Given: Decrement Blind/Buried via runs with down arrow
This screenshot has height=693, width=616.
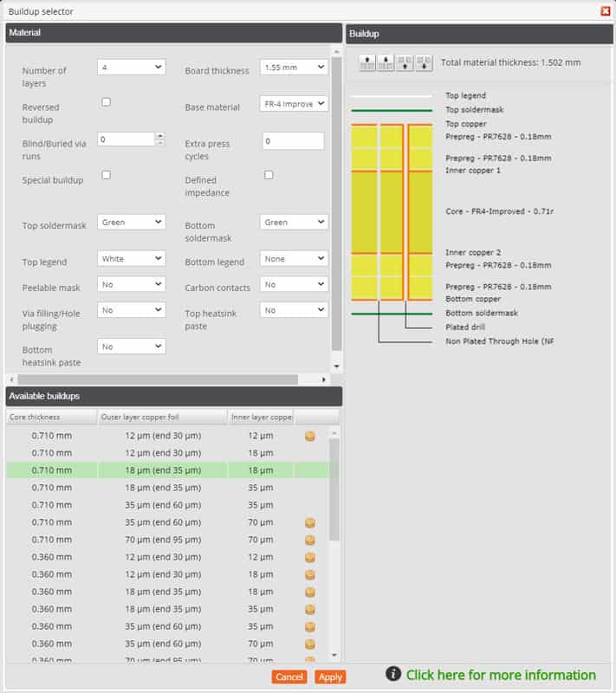Looking at the screenshot, I should click(x=161, y=143).
